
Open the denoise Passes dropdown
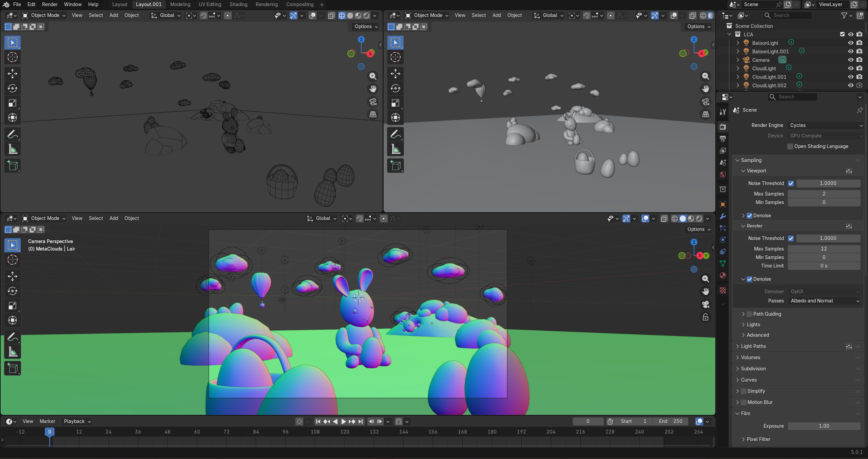pos(824,301)
